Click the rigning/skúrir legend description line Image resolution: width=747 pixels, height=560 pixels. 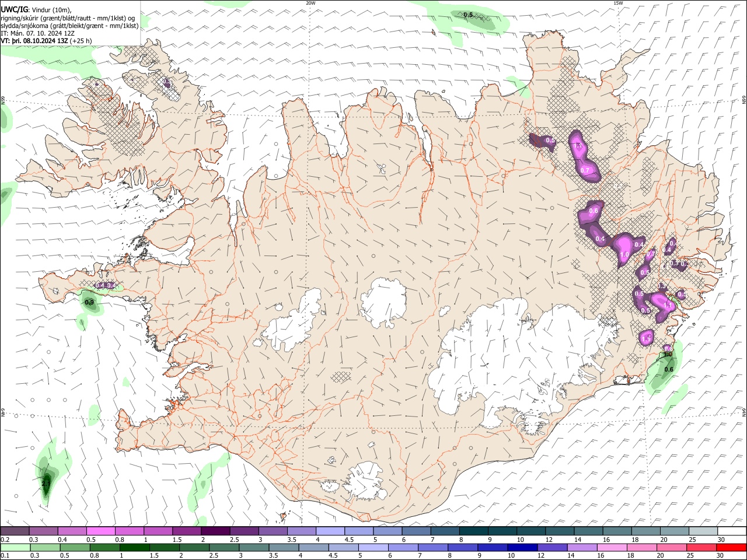[68, 17]
